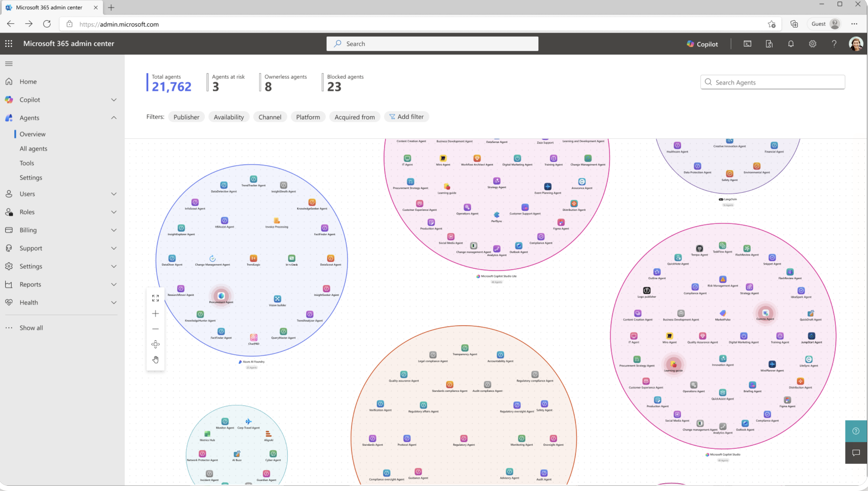Focus the admin center Search box
This screenshot has height=491, width=868.
(x=432, y=44)
